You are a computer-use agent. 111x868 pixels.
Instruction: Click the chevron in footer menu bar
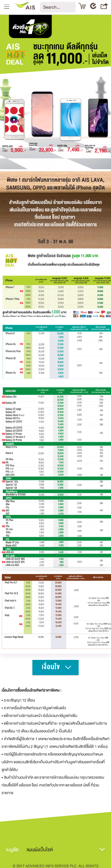pyautogui.click(x=102, y=849)
